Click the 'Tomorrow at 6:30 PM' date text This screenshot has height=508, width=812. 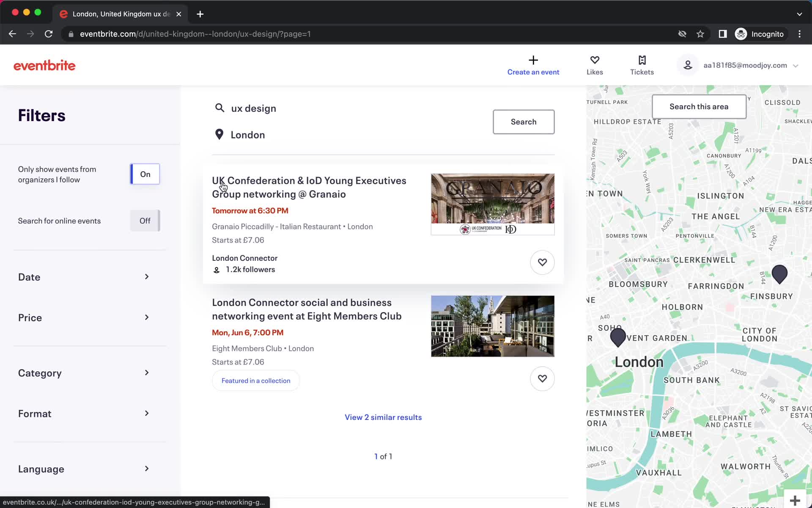(250, 210)
